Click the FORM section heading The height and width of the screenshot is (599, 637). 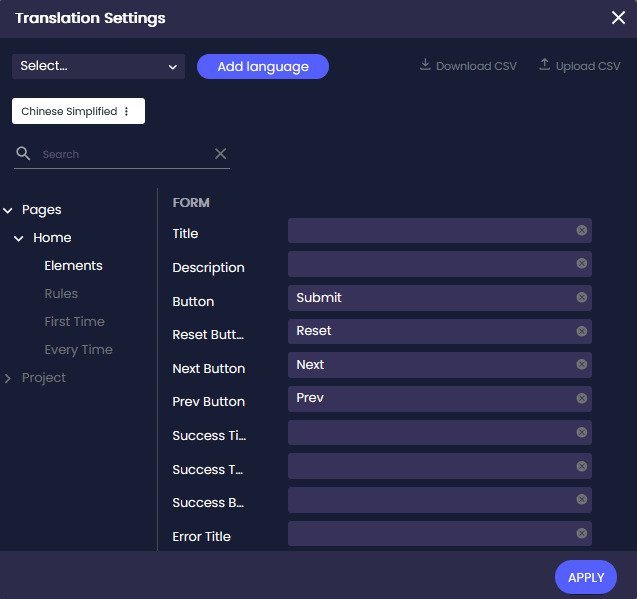click(x=191, y=202)
